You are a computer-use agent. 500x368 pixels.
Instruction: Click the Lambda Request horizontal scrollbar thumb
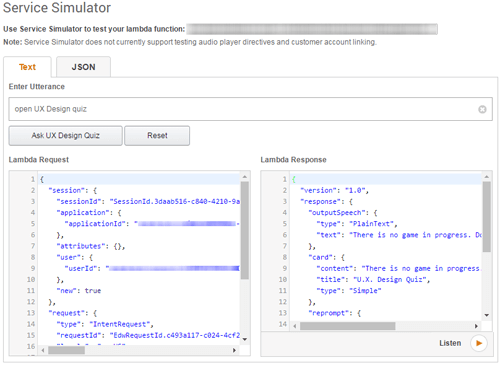pyautogui.click(x=66, y=350)
